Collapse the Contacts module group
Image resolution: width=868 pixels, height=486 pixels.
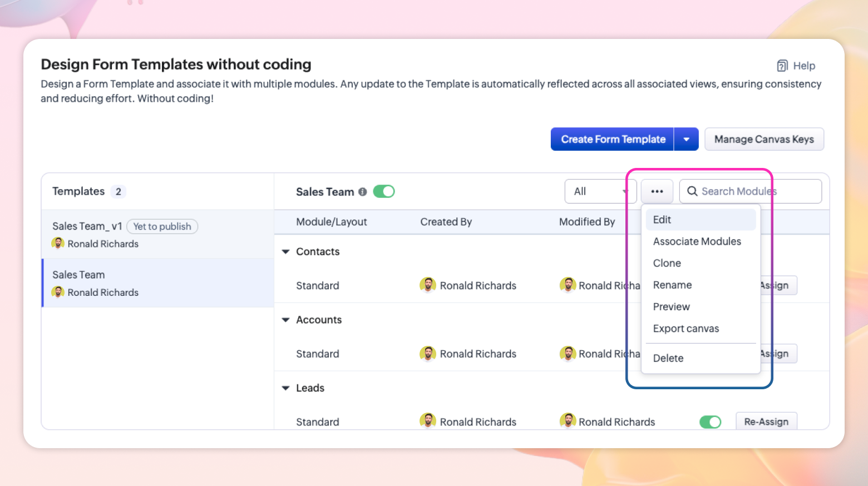[x=286, y=252]
